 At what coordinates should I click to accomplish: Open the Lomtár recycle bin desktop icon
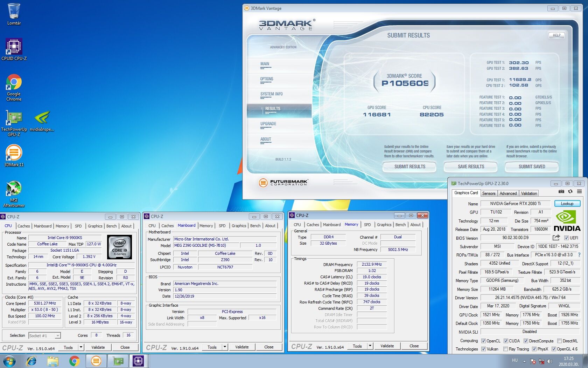pos(14,14)
